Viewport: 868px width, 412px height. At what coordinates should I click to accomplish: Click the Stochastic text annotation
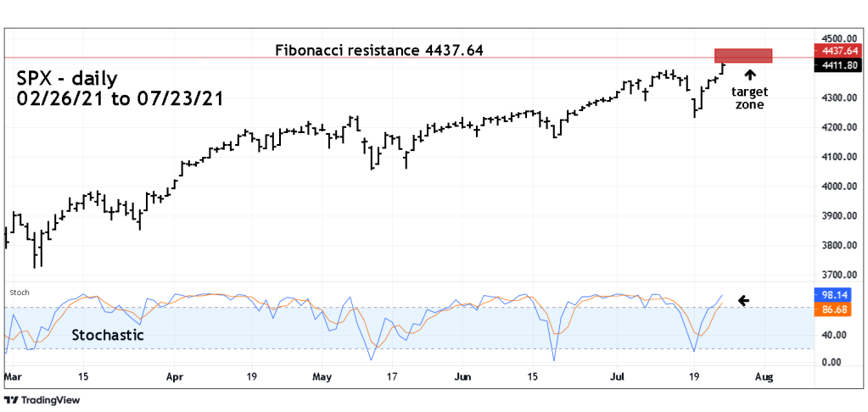[x=108, y=335]
